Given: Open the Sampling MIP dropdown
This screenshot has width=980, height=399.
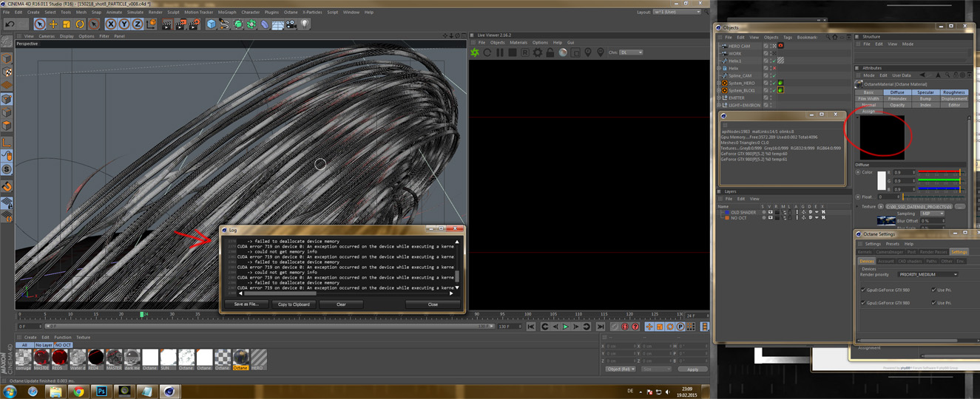Looking at the screenshot, I should pyautogui.click(x=931, y=214).
